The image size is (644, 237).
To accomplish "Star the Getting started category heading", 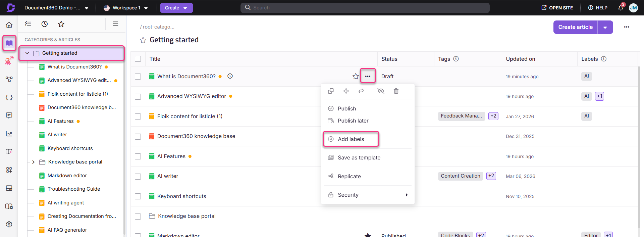I will (143, 40).
